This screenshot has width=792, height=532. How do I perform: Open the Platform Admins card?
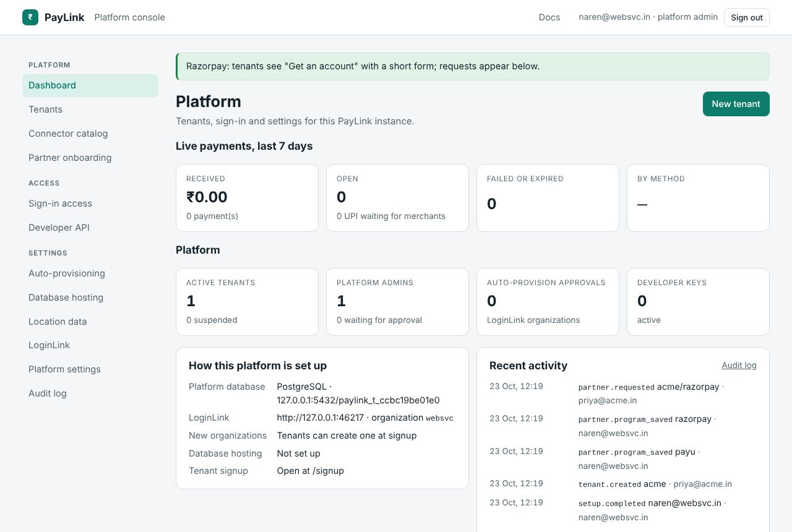coord(397,302)
